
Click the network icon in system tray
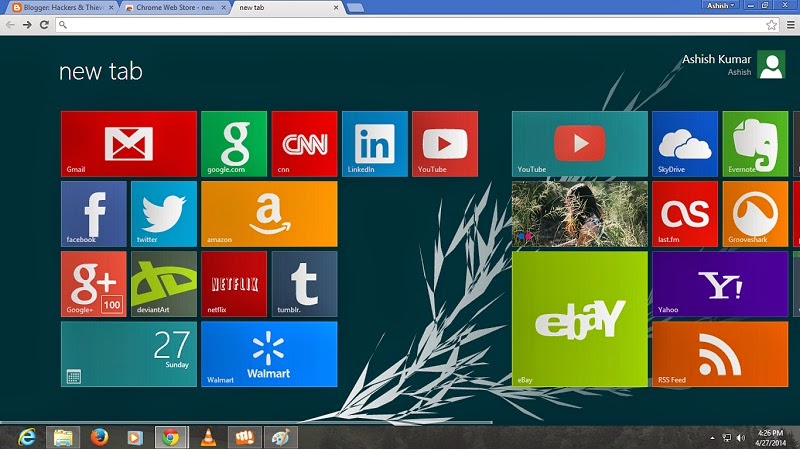727,438
